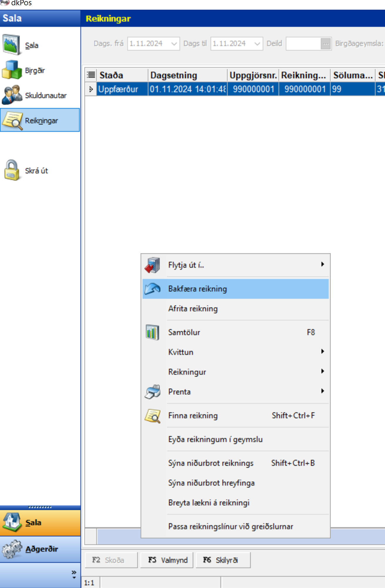Expand the 'Flytja út í..' submenu
Viewport: 385px width, 588px height.
(322, 264)
